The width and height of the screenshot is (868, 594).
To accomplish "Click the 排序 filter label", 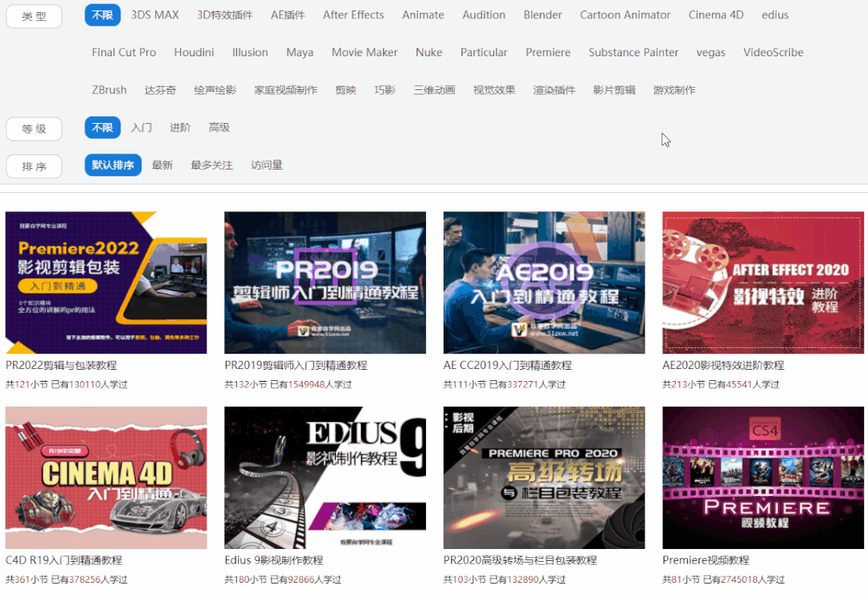I will (34, 166).
